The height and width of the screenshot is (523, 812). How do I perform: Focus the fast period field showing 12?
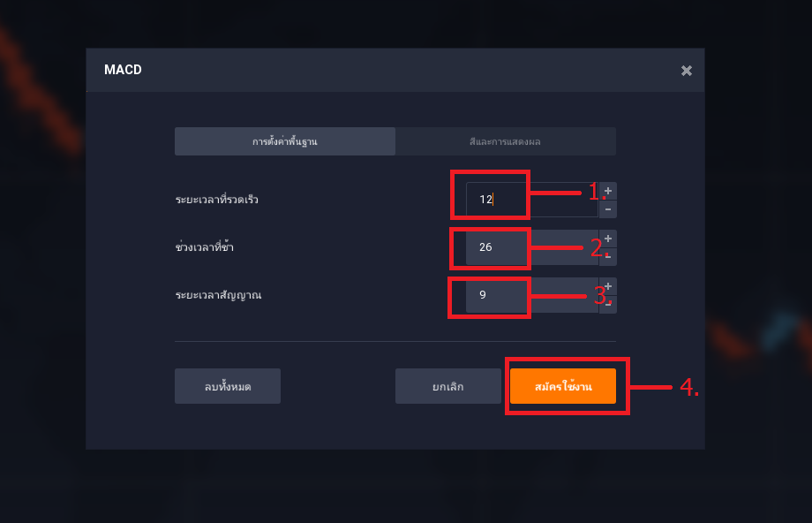[x=532, y=200]
